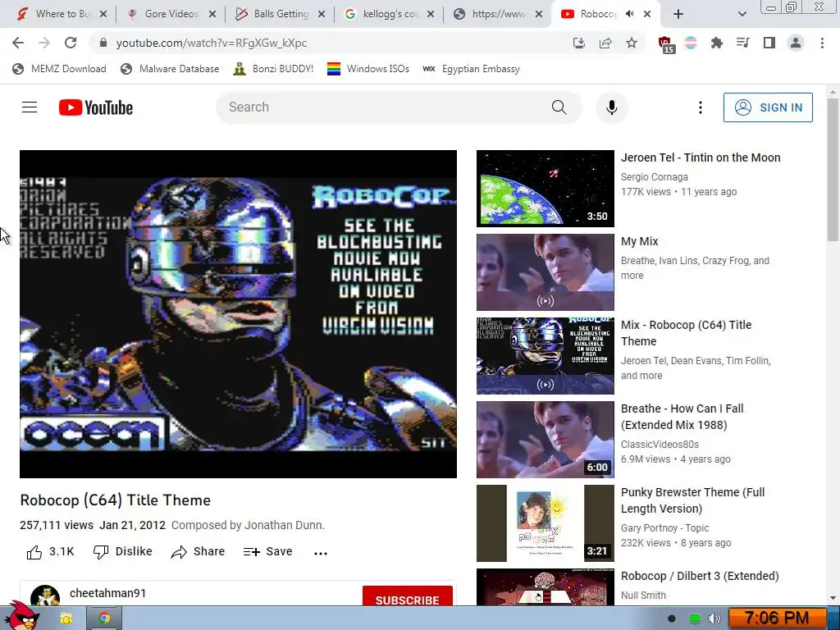Open the Chrome profile avatar
This screenshot has height=630, width=840.
pyautogui.click(x=796, y=43)
